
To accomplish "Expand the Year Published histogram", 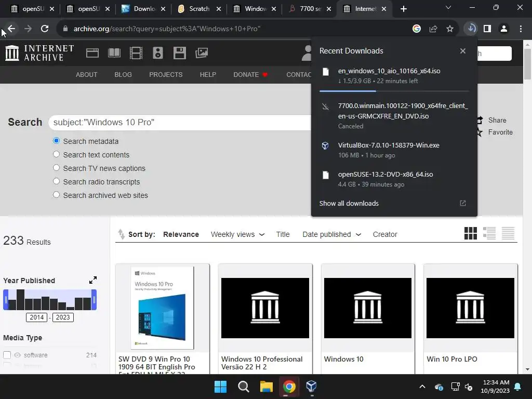I will point(93,280).
